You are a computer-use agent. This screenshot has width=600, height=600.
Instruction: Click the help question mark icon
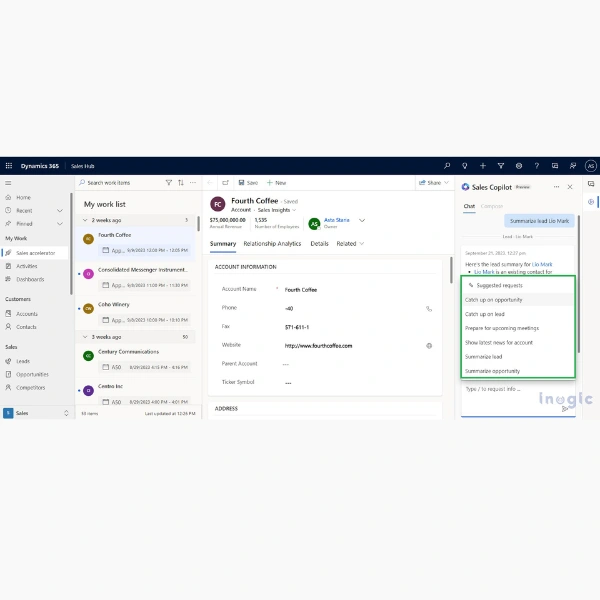[x=536, y=166]
